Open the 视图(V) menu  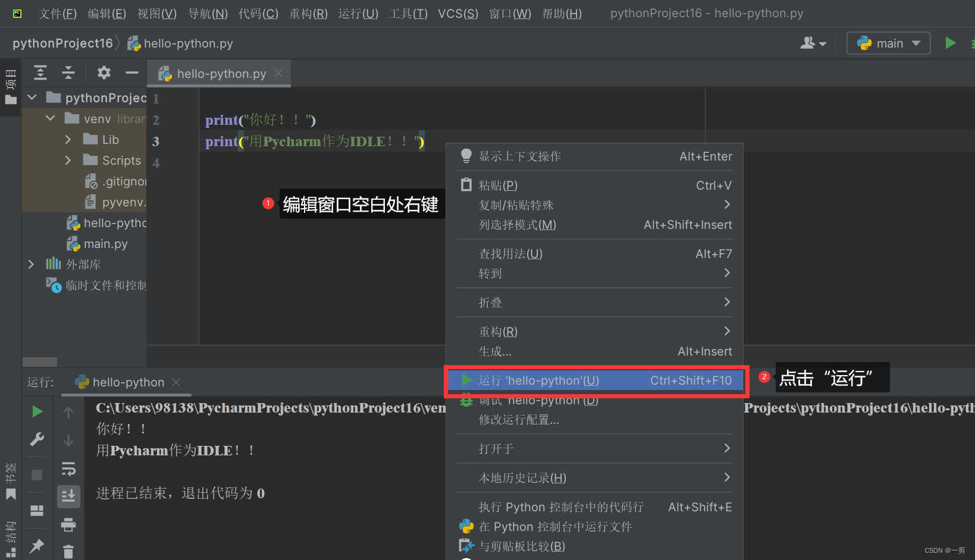157,13
